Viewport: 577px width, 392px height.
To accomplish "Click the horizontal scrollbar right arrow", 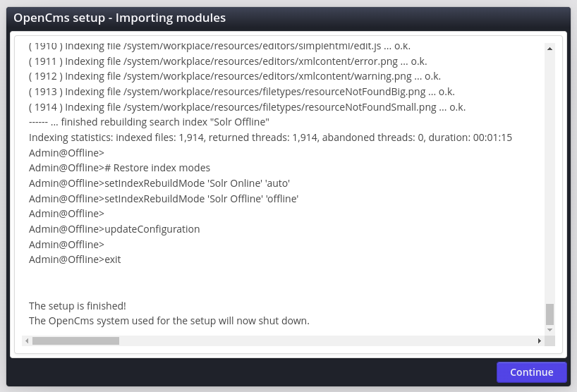I will click(540, 341).
